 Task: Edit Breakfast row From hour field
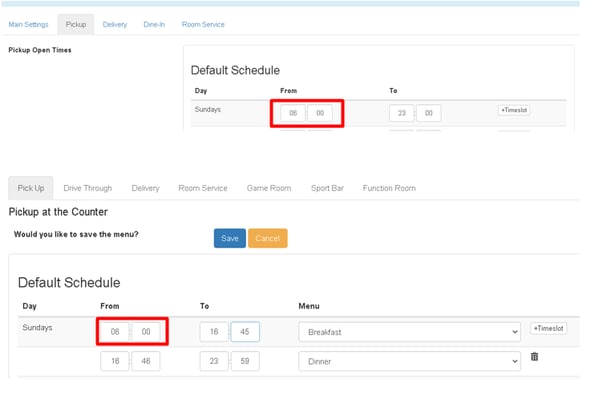point(115,332)
